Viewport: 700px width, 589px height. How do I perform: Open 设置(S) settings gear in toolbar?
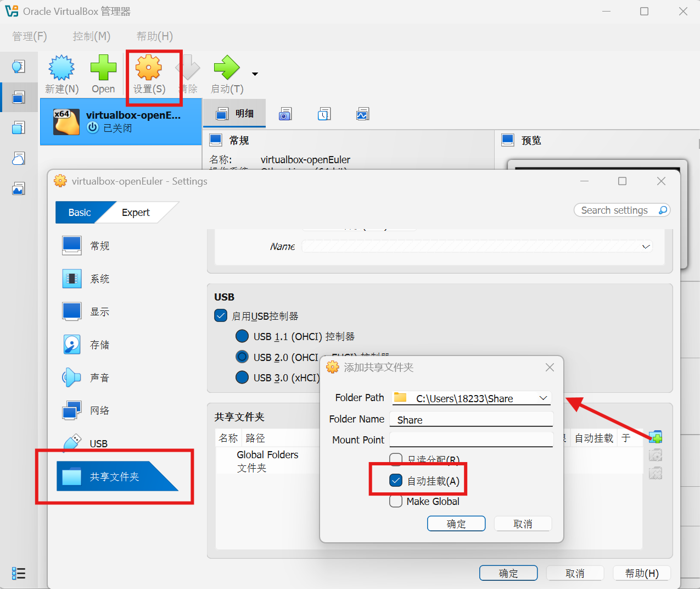click(149, 68)
